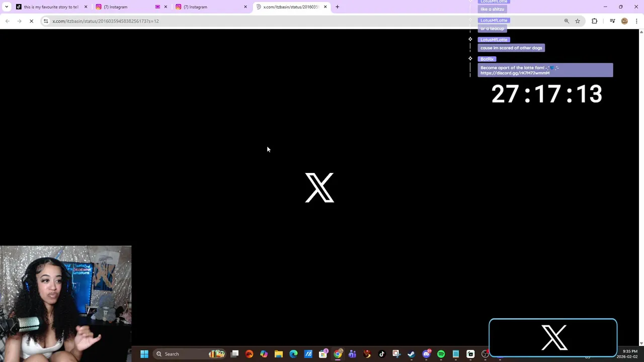Open Steam from the taskbar

tap(411, 354)
